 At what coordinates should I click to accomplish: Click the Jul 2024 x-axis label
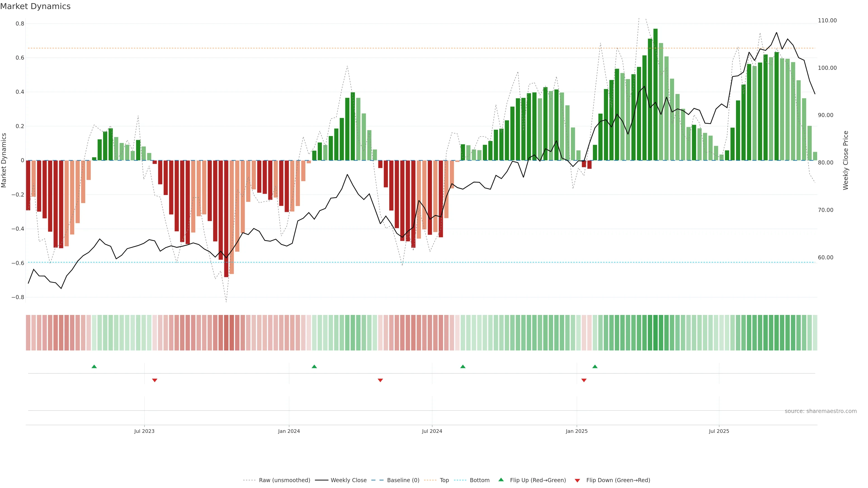432,431
